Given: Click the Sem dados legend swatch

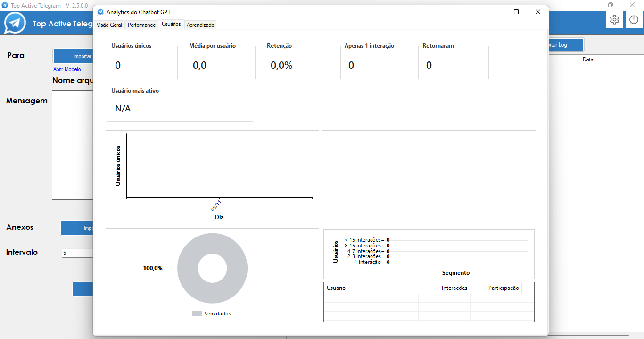Looking at the screenshot, I should [x=197, y=314].
